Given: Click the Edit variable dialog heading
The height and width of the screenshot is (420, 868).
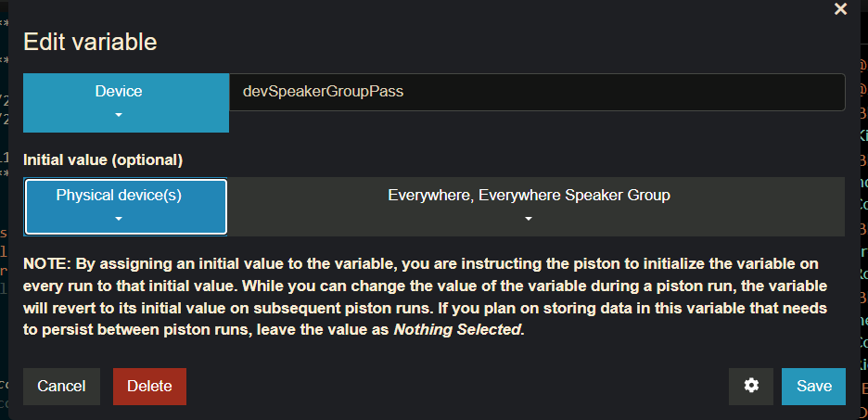Looking at the screenshot, I should click(x=90, y=42).
